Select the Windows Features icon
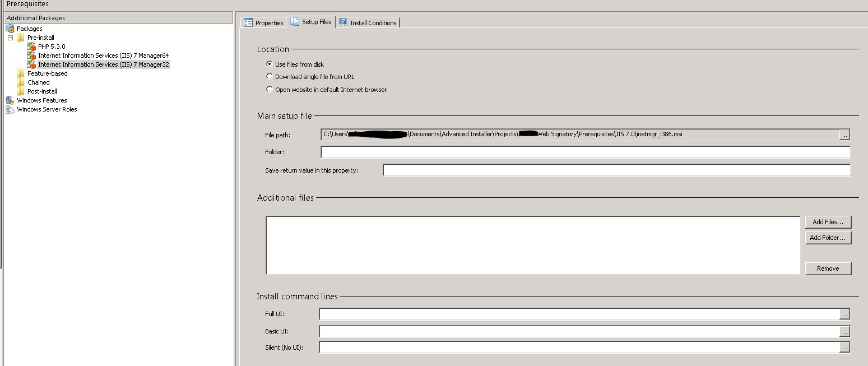 coord(10,100)
